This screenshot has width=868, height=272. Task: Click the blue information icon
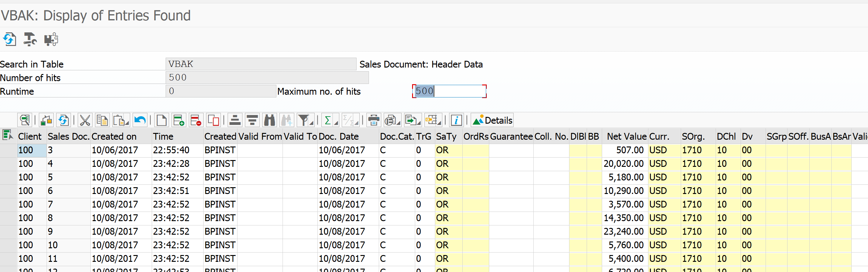[x=456, y=120]
